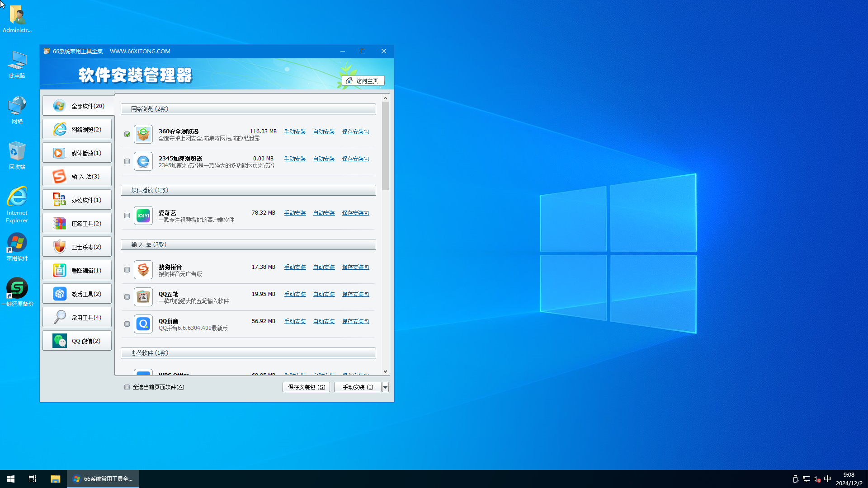Click the 2345加速浏览器 app icon
This screenshot has height=488, width=868.
[143, 161]
